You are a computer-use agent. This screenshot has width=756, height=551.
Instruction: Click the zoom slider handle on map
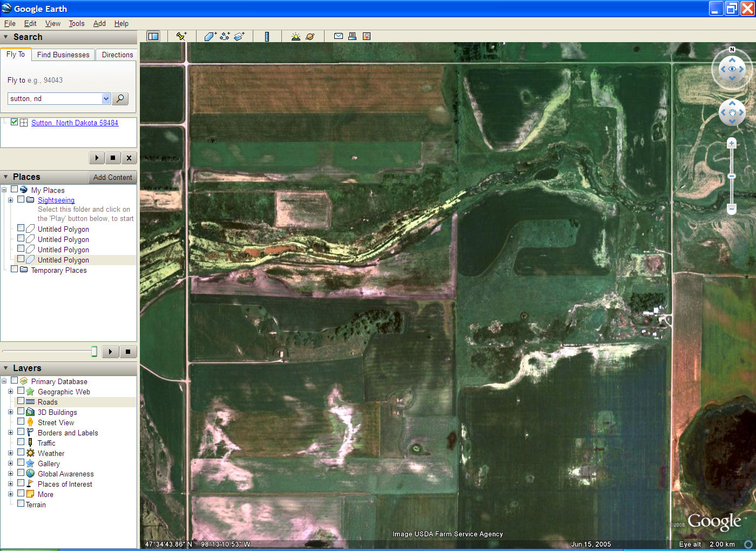click(732, 176)
